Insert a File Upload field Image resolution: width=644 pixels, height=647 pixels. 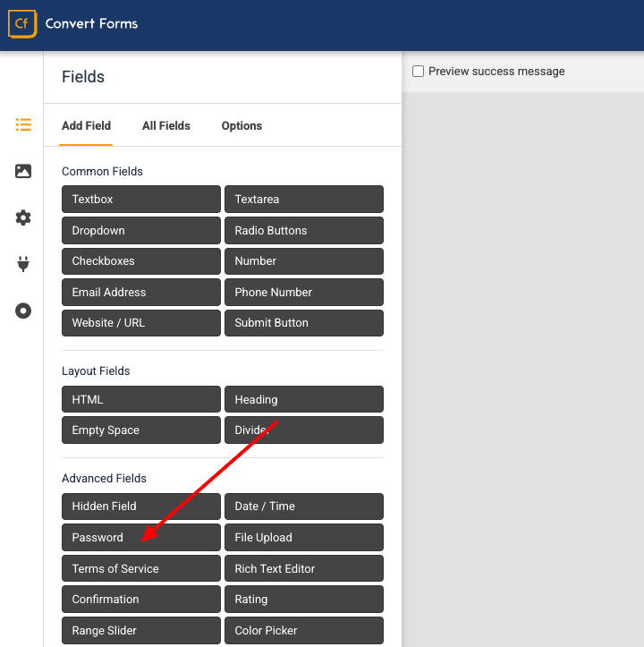coord(303,538)
